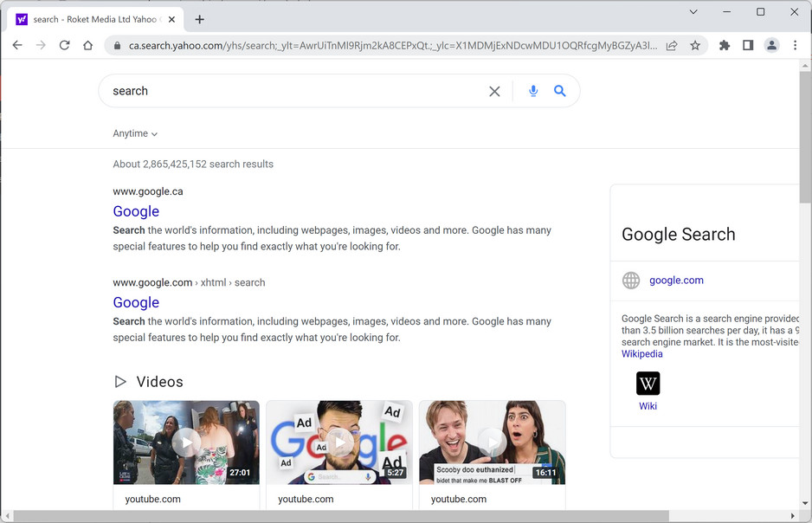
Task: Click the globe icon beside google.com
Action: tap(631, 281)
